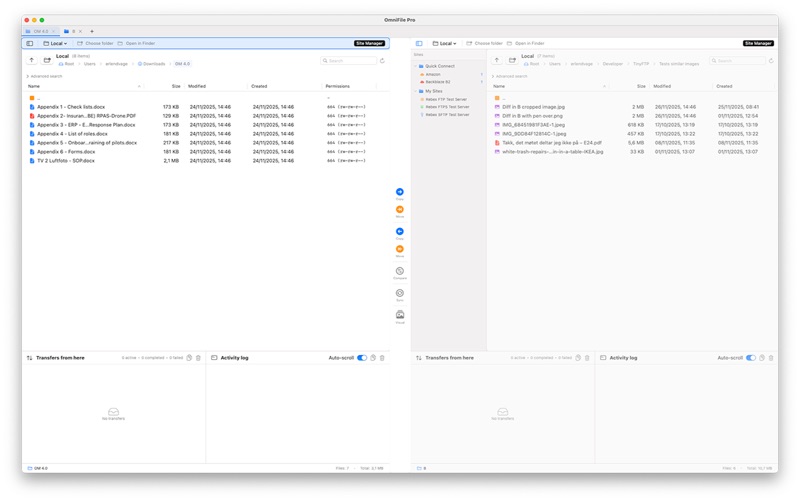Click Choose folder in right pane
This screenshot has height=500, width=800.
coord(484,43)
